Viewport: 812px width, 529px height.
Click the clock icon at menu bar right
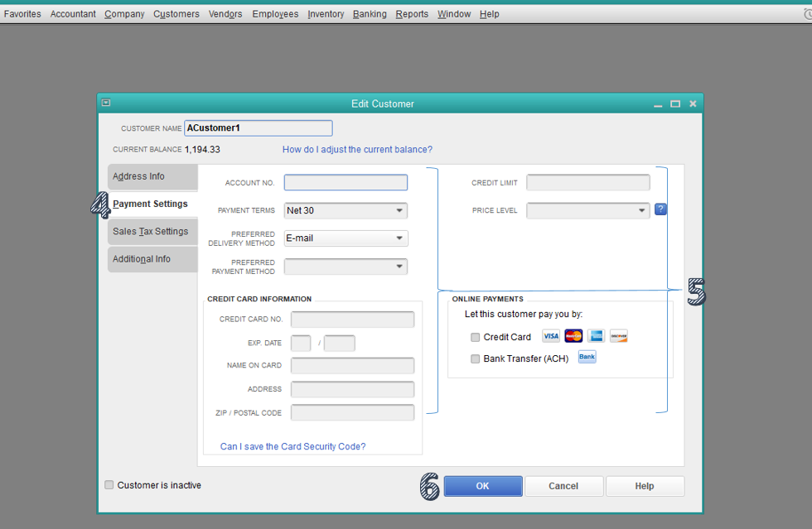tap(807, 14)
